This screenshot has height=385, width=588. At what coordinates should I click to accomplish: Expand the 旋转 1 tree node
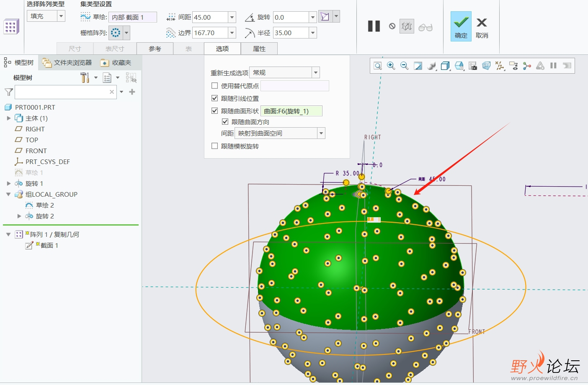click(9, 183)
